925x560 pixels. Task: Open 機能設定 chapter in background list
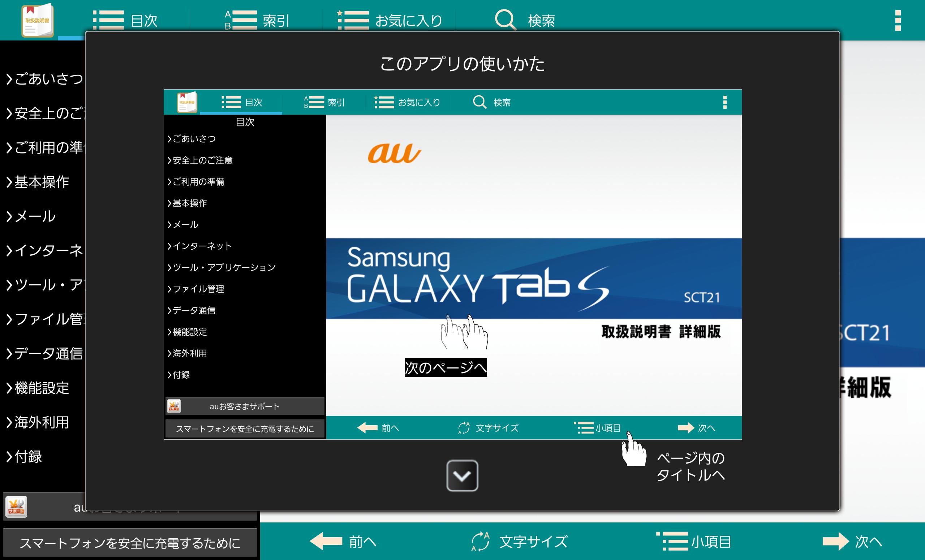click(38, 388)
